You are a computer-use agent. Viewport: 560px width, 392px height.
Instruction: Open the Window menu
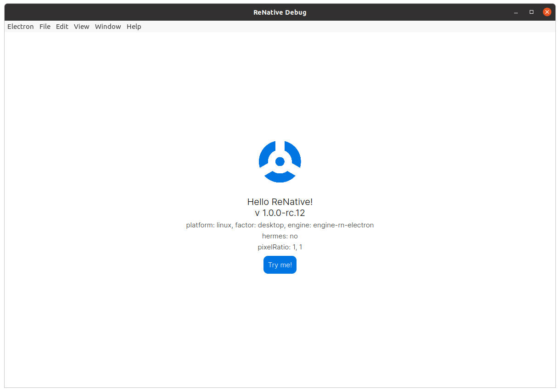[x=108, y=27]
